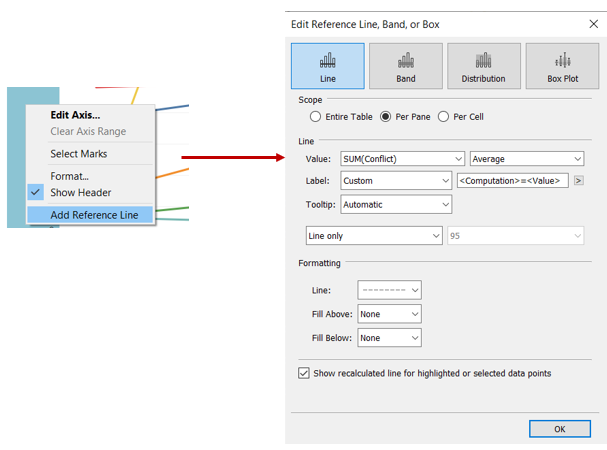Select the Box Plot type icon
The height and width of the screenshot is (450, 607).
coord(561,65)
